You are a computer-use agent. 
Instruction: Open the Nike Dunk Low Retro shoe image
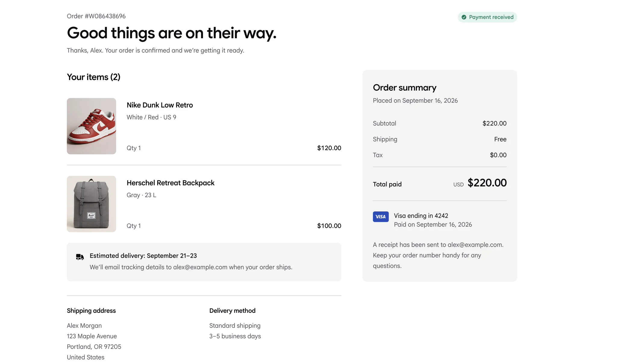[91, 126]
